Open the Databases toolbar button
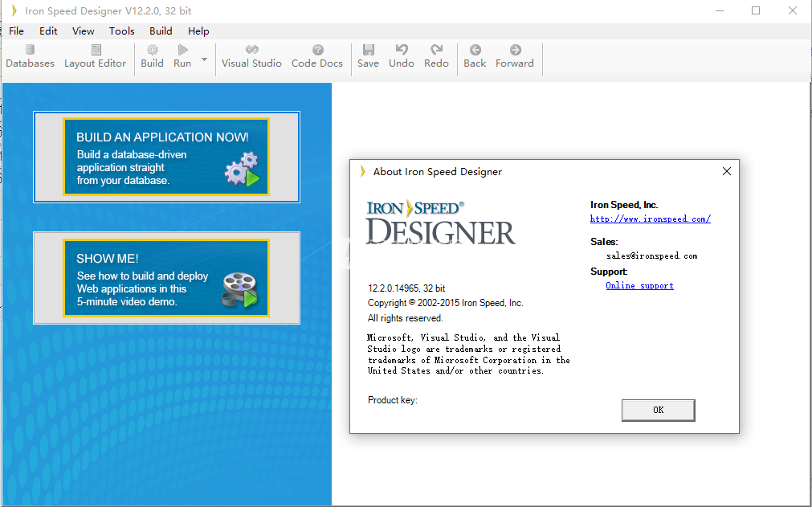The width and height of the screenshot is (812, 507). pyautogui.click(x=30, y=56)
